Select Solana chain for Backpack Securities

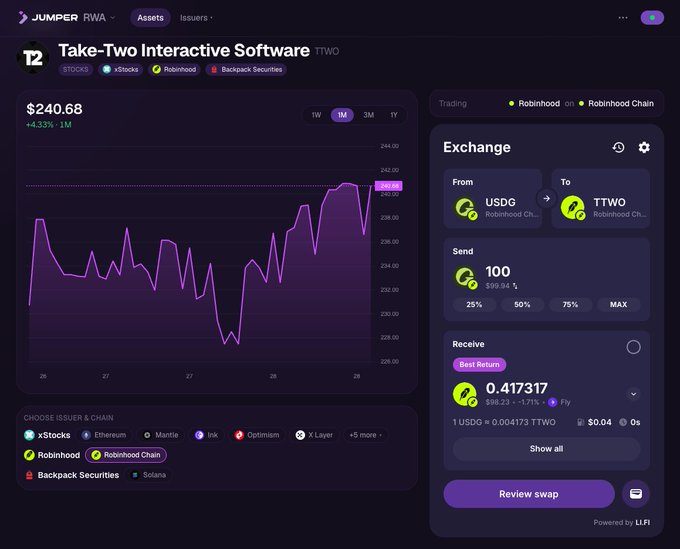click(x=149, y=475)
